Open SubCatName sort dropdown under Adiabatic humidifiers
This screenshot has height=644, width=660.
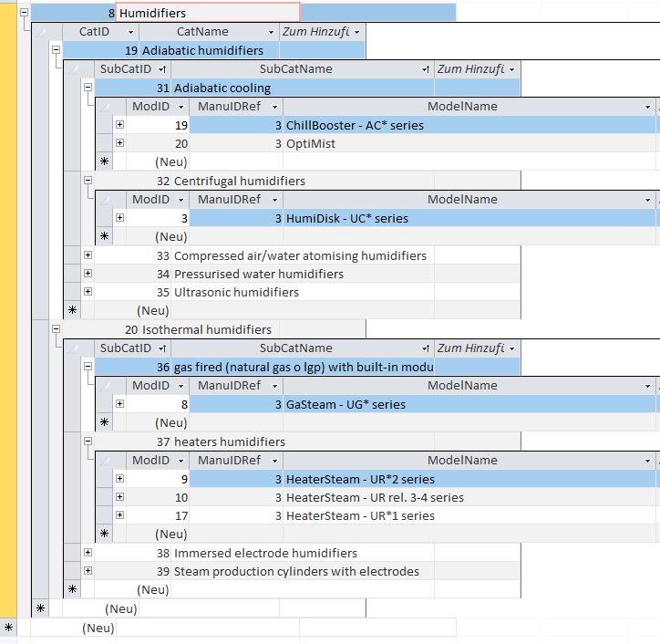point(426,69)
